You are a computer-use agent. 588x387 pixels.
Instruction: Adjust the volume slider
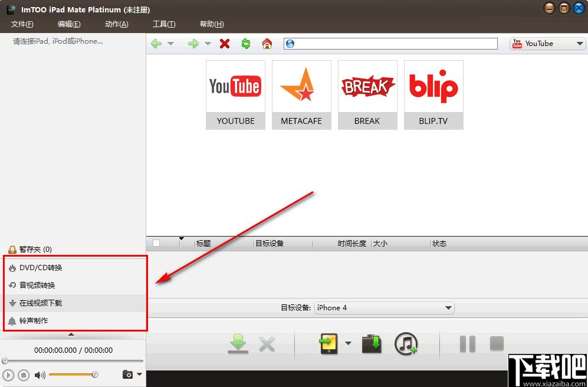(x=74, y=375)
